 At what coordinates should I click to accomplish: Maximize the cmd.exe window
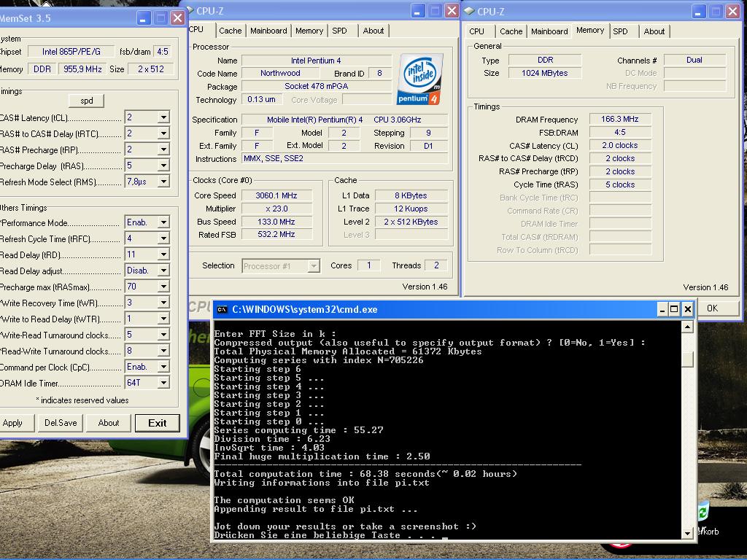(x=674, y=309)
